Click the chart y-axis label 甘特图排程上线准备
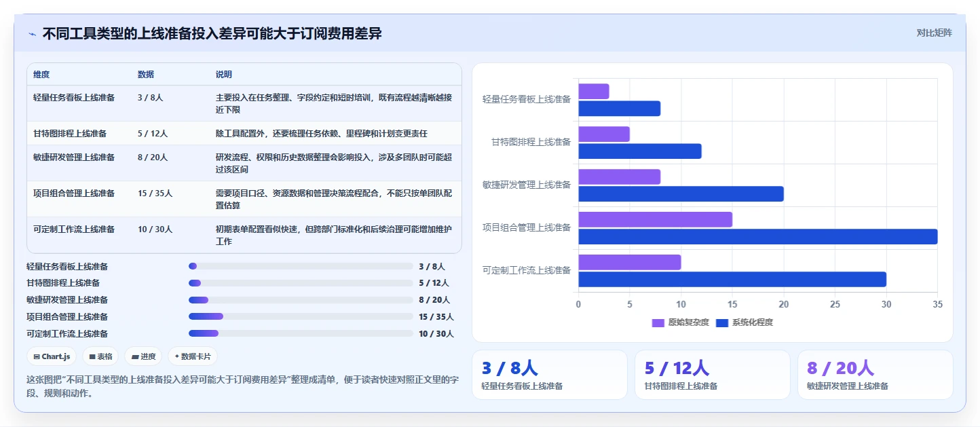This screenshot has width=980, height=427. point(531,142)
